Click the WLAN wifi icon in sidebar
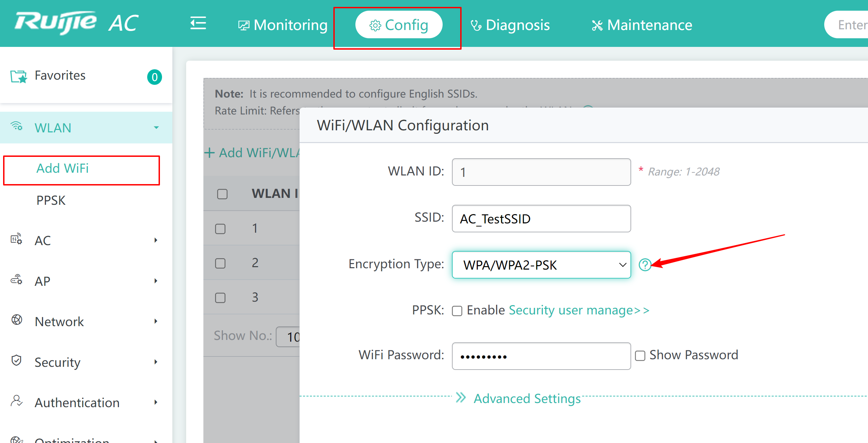The height and width of the screenshot is (443, 868). [x=17, y=126]
